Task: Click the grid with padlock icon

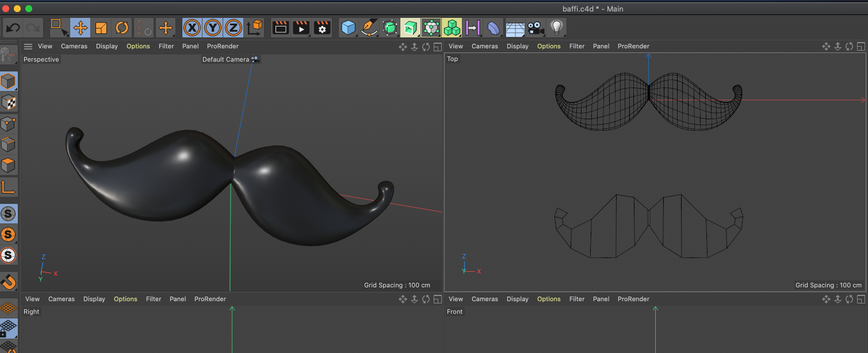Action: coord(9,328)
